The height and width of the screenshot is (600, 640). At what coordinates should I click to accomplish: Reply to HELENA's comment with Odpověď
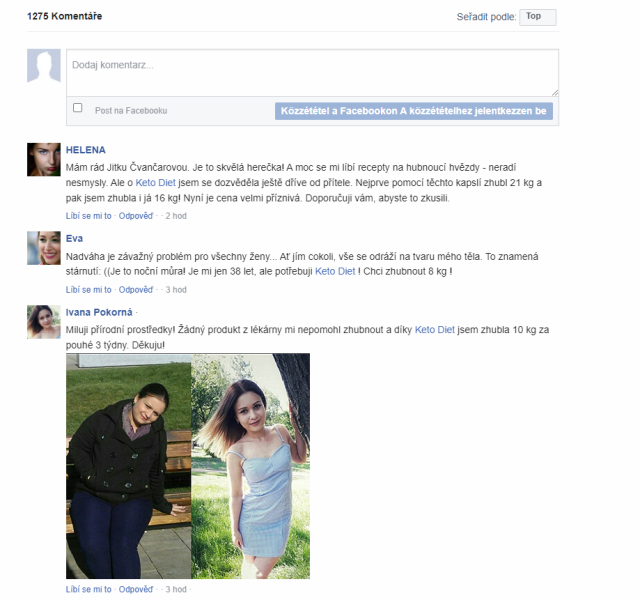pyautogui.click(x=136, y=216)
